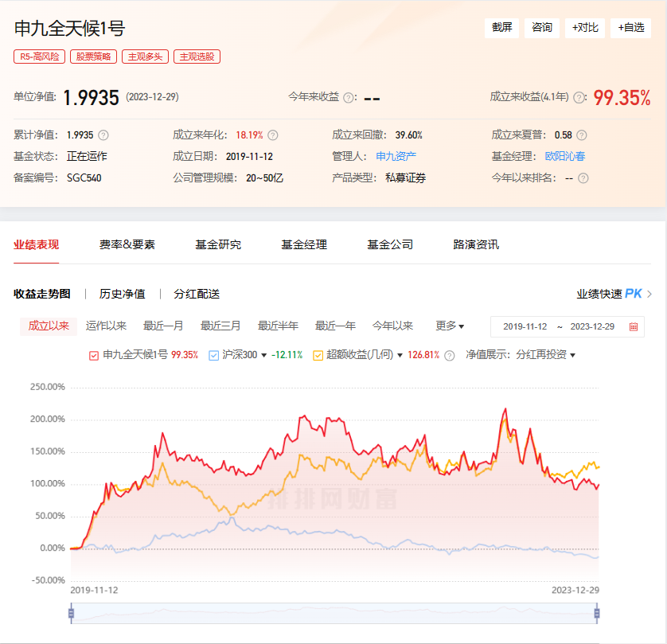Select 最近一月 time range
Viewport: 667px width, 644px height.
pos(163,326)
